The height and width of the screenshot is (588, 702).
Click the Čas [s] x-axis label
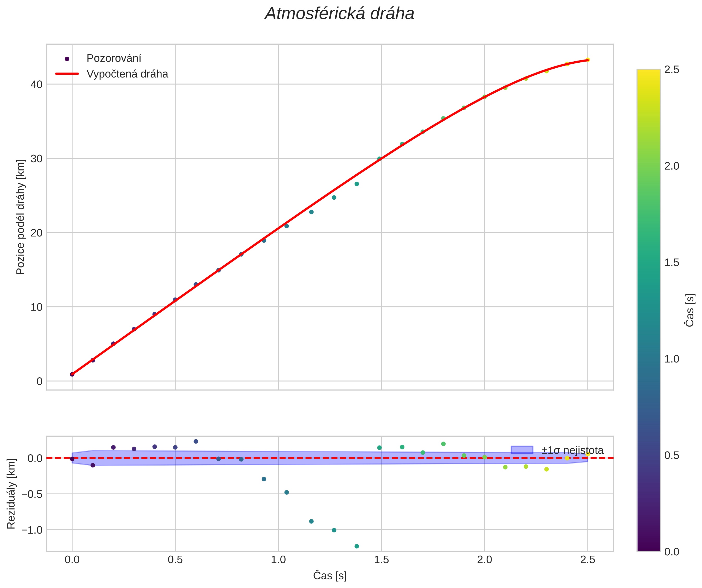[x=330, y=576]
